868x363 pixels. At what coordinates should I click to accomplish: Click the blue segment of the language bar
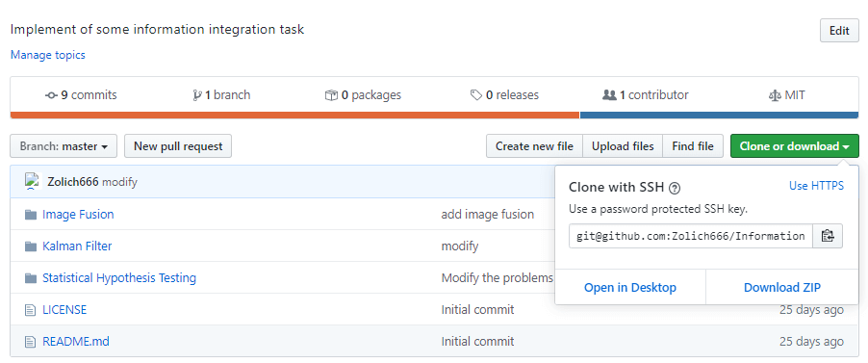point(720,116)
